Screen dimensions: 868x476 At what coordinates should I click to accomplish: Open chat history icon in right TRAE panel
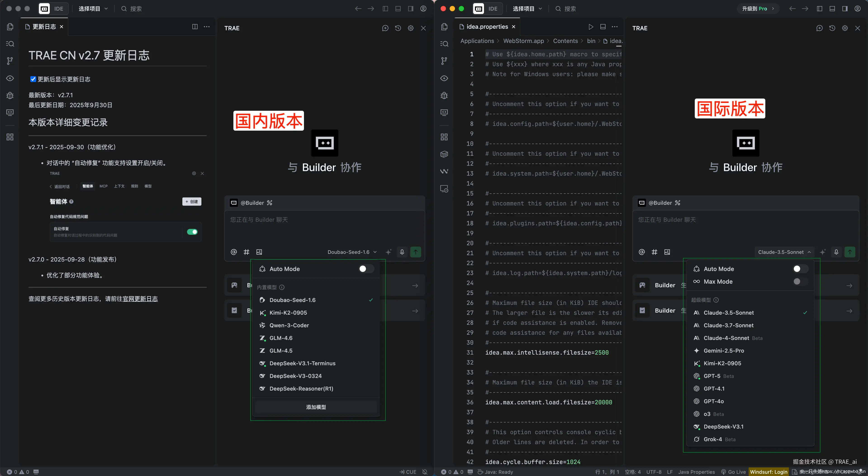point(832,28)
